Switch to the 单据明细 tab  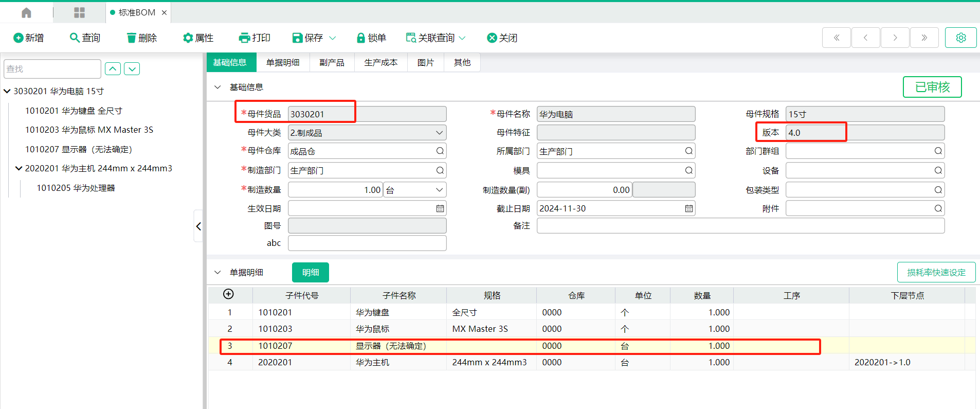click(x=283, y=62)
